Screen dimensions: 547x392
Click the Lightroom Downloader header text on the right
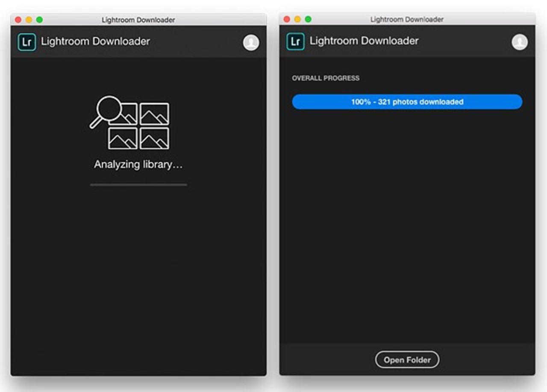[x=364, y=41]
